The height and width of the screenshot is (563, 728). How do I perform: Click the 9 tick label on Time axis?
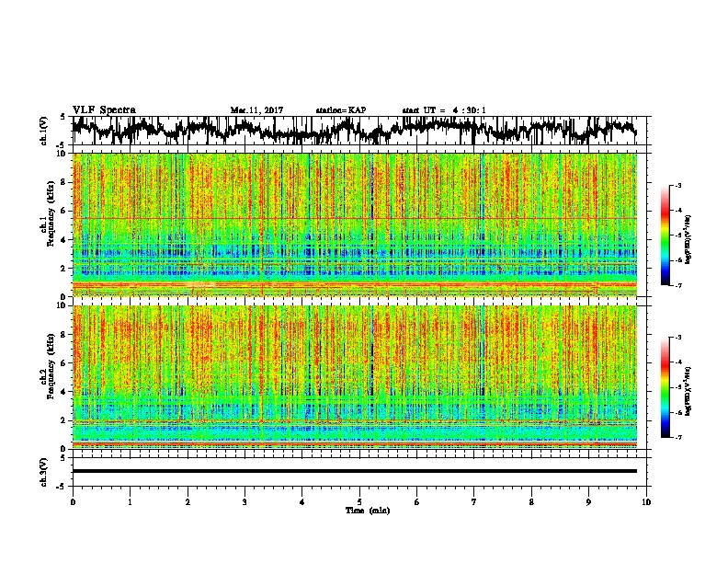588,502
